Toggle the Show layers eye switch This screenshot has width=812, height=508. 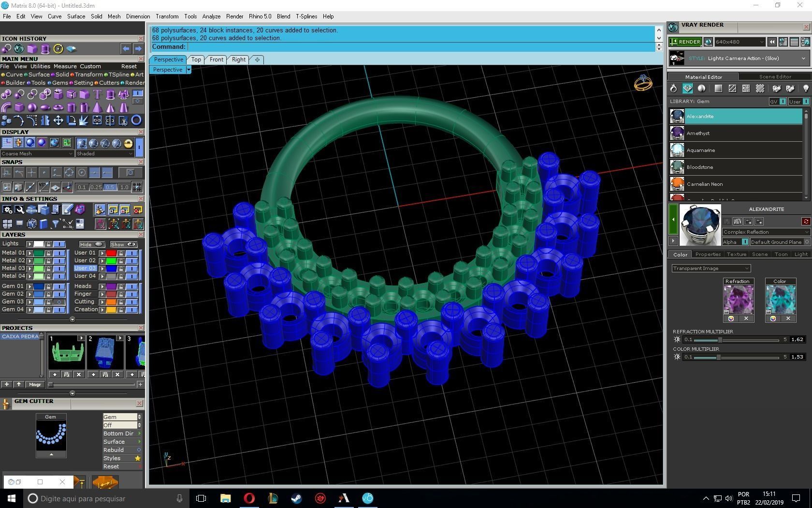(124, 244)
